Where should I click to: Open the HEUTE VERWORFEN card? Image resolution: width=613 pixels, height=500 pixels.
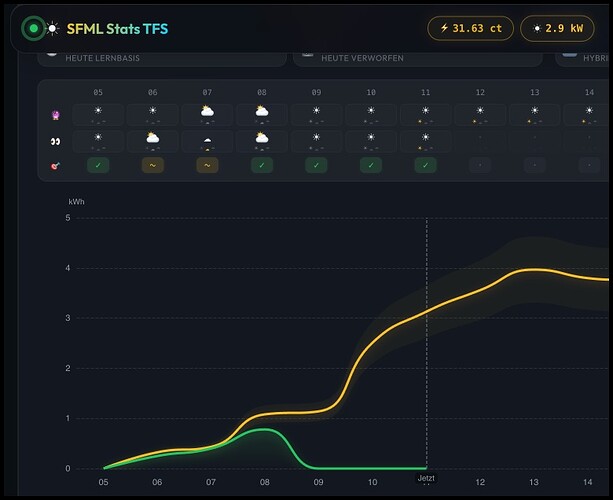[418, 59]
